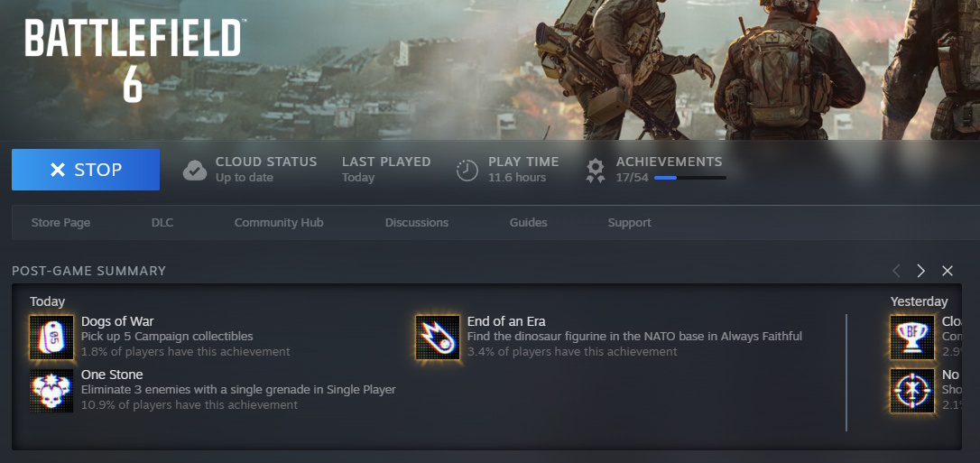The image size is (980, 463).
Task: Open the Guides tab
Action: [x=528, y=222]
